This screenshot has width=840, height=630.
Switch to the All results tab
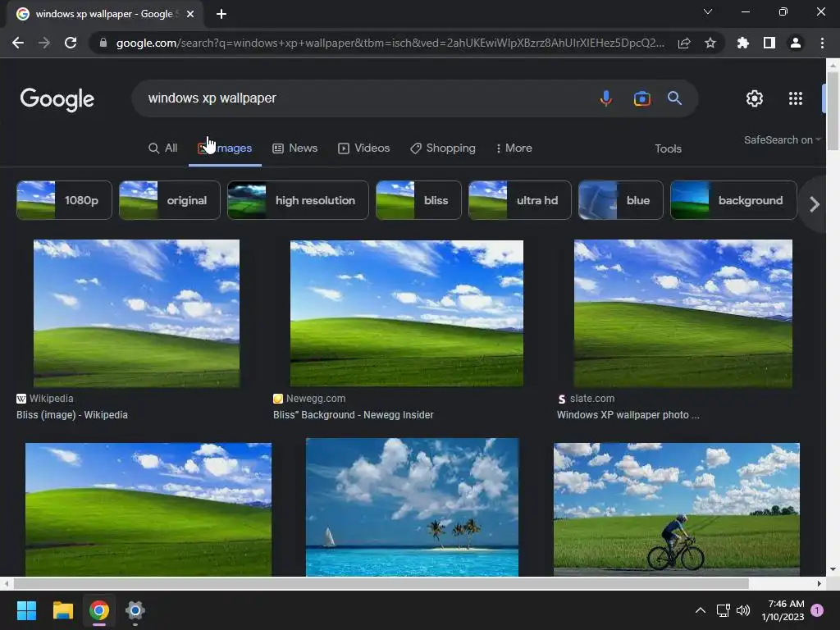pos(162,148)
